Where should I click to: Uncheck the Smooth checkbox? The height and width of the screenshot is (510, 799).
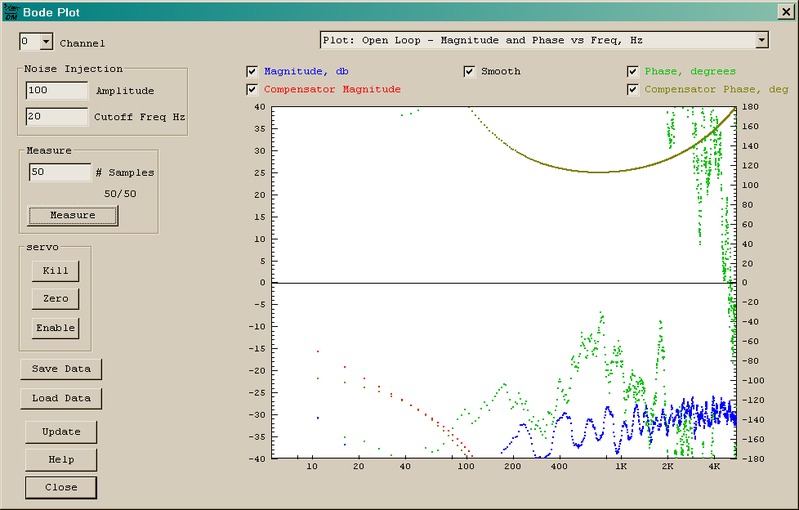(469, 72)
